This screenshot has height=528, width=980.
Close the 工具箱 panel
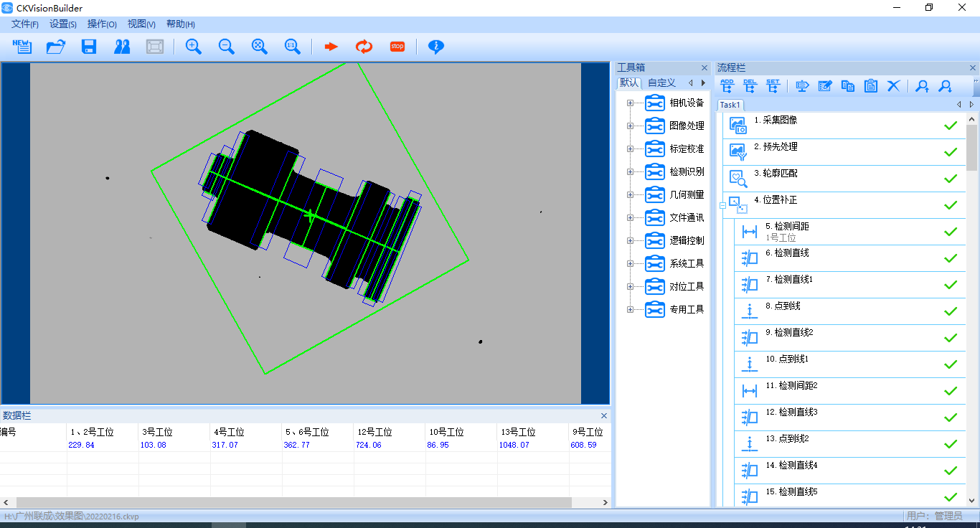(x=705, y=68)
